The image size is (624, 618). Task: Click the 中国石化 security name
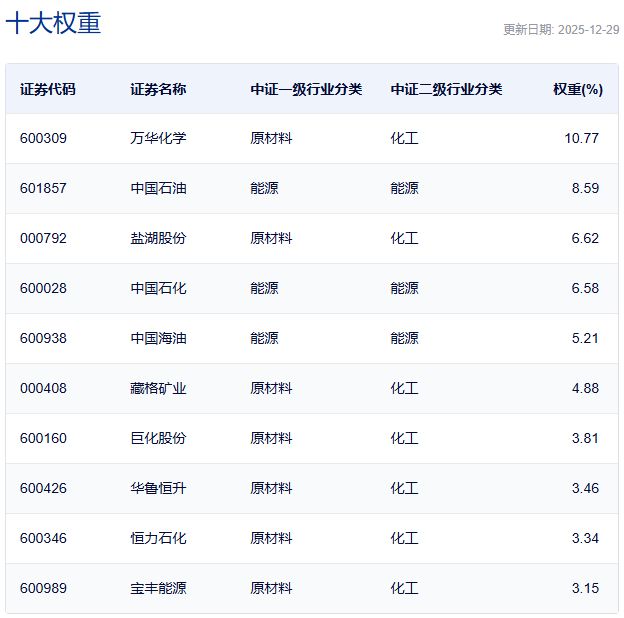point(158,288)
